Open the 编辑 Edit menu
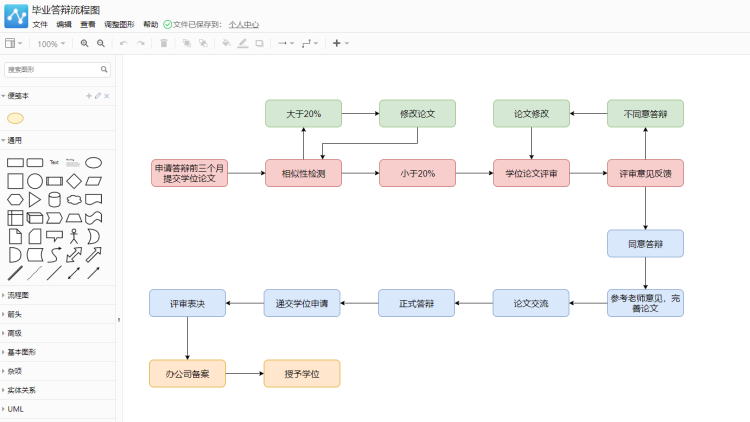This screenshot has height=422, width=750. [x=64, y=24]
